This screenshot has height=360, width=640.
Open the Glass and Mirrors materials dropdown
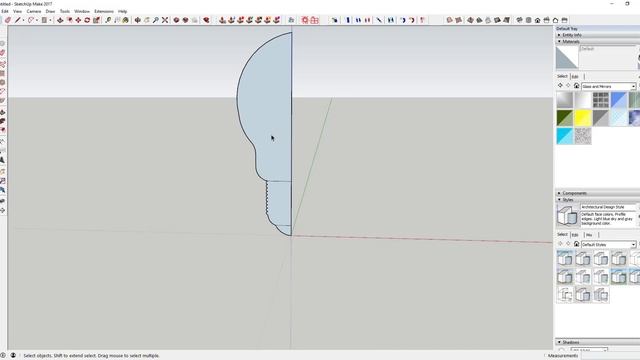pyautogui.click(x=609, y=86)
